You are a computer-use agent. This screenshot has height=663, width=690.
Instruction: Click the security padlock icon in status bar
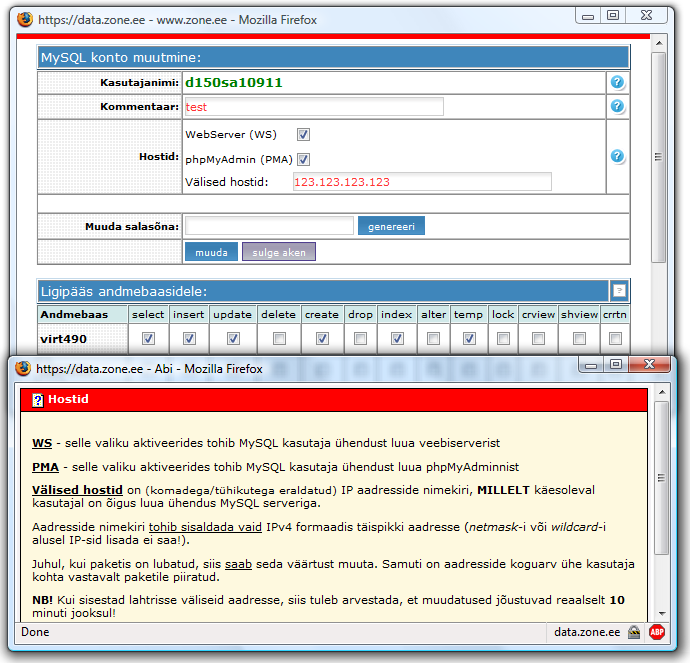click(634, 632)
